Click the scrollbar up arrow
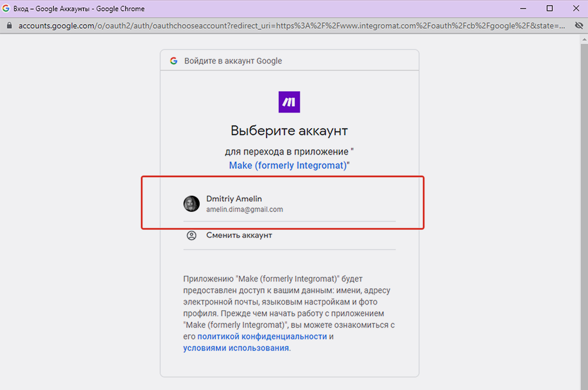 (584, 38)
